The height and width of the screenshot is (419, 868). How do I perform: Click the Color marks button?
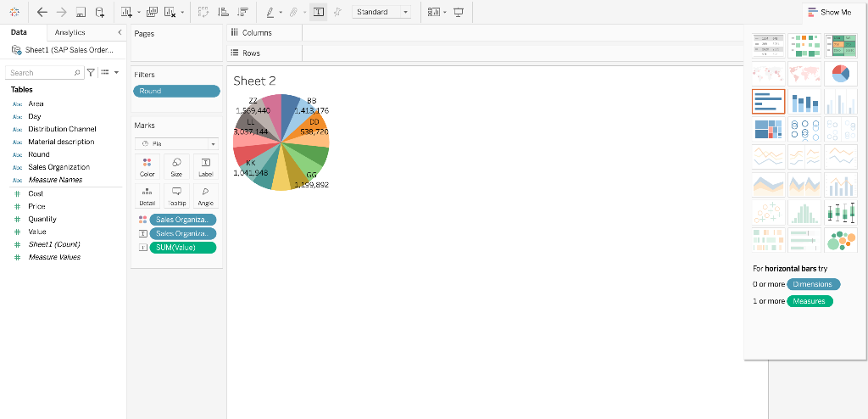(147, 167)
